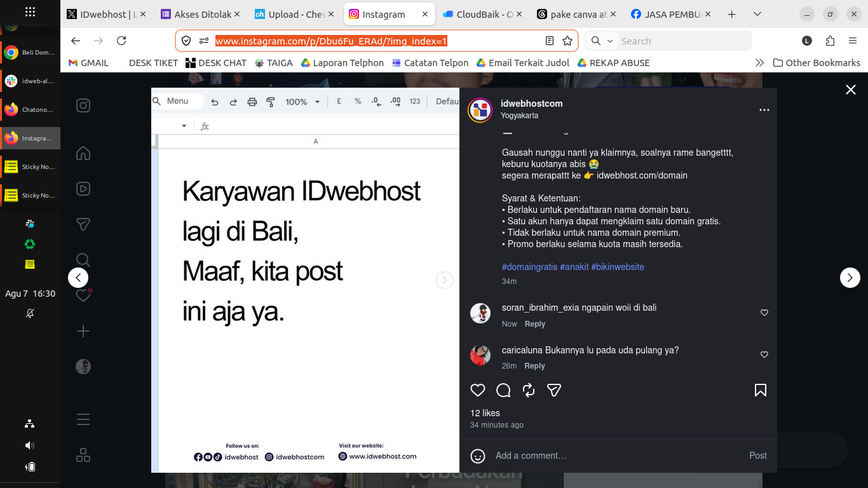Viewport: 868px width, 488px height.
Task: Switch to IDwebhost X tab
Action: coord(106,14)
